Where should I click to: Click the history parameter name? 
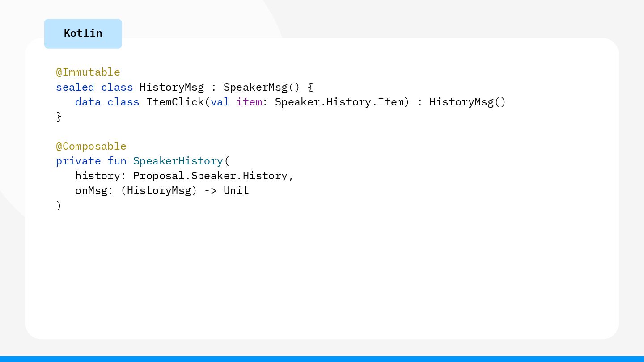97,176
